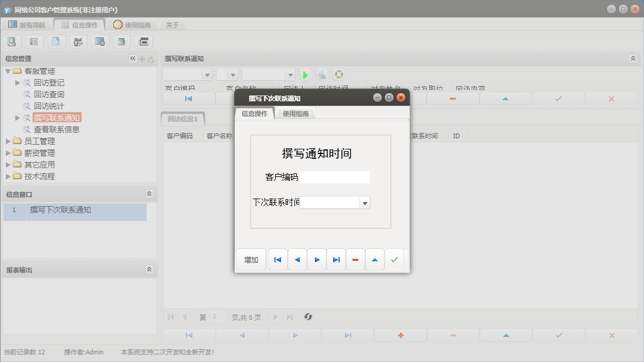Open the document toolbar icon
The width and height of the screenshot is (644, 362).
(56, 41)
